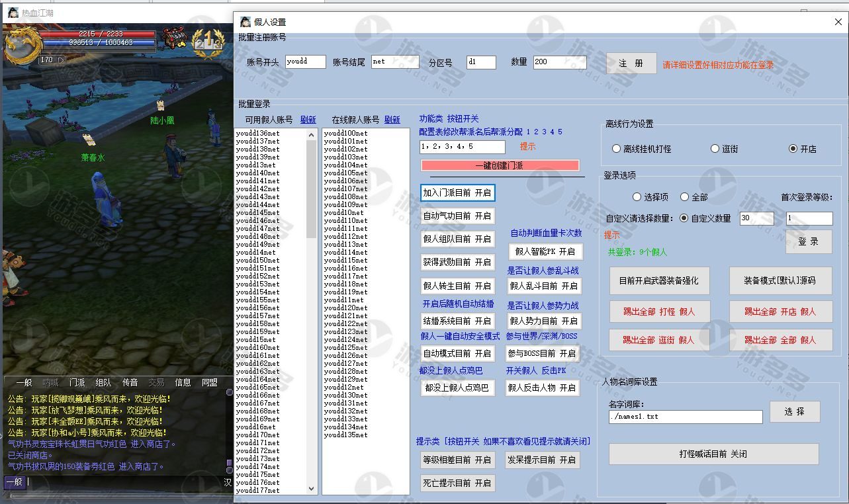Toggle the 死亡提示目前 开启 button
Image resolution: width=849 pixels, height=504 pixels.
tap(457, 483)
